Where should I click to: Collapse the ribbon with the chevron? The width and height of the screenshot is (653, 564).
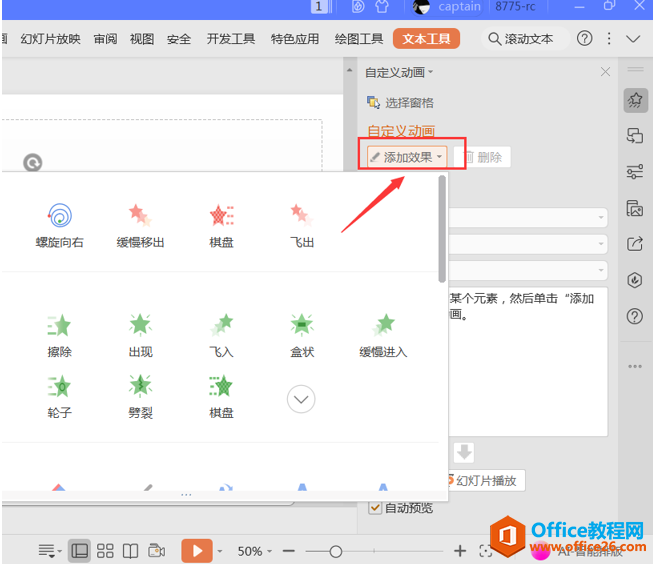pos(633,39)
